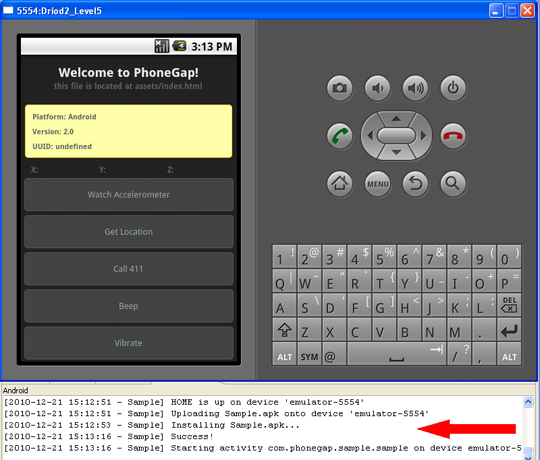Click the P key on emulator keyboard

[509, 281]
